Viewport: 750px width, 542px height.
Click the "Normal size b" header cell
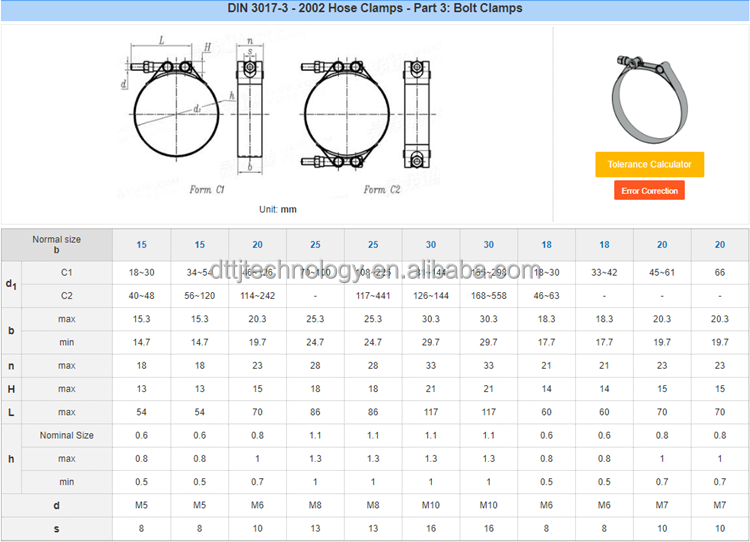pyautogui.click(x=57, y=245)
